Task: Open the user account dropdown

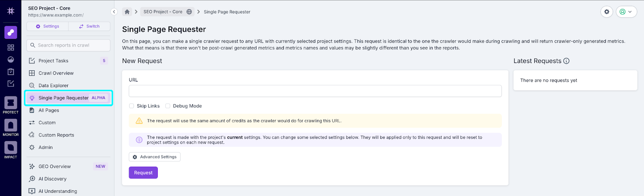Action: point(626,12)
